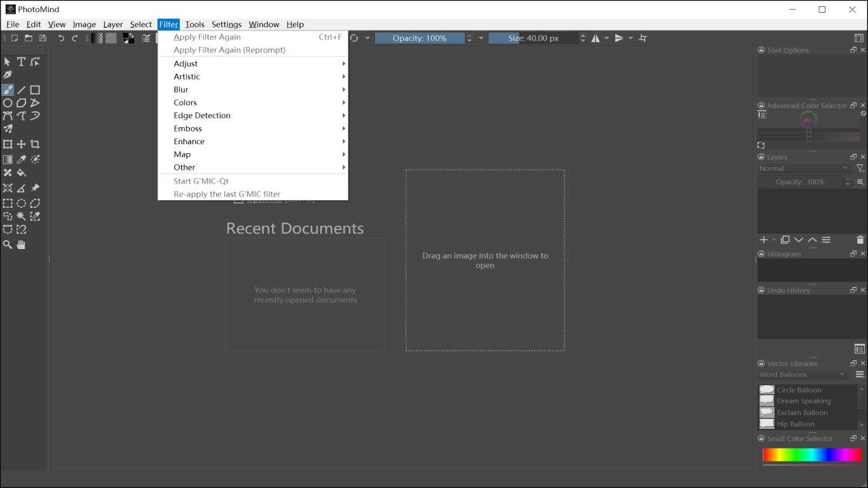Viewport: 868px width, 488px height.
Task: Select the Gradient tool in the toolbox
Action: [8, 159]
